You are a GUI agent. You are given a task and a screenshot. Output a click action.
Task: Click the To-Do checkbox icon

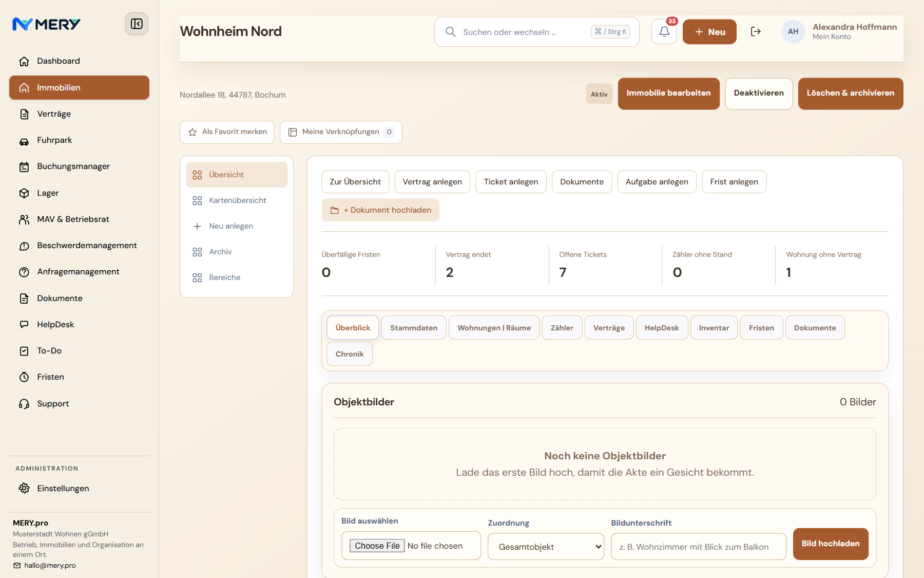click(24, 351)
